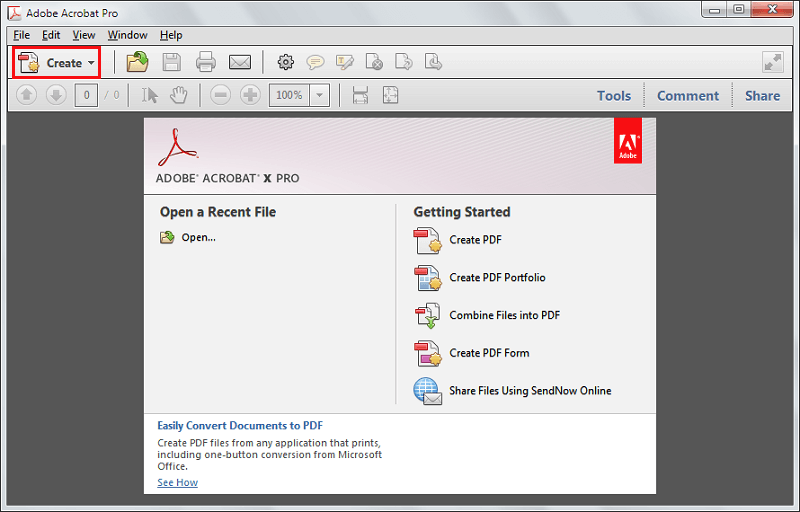This screenshot has width=800, height=512.
Task: Click the See How link
Action: click(x=177, y=483)
